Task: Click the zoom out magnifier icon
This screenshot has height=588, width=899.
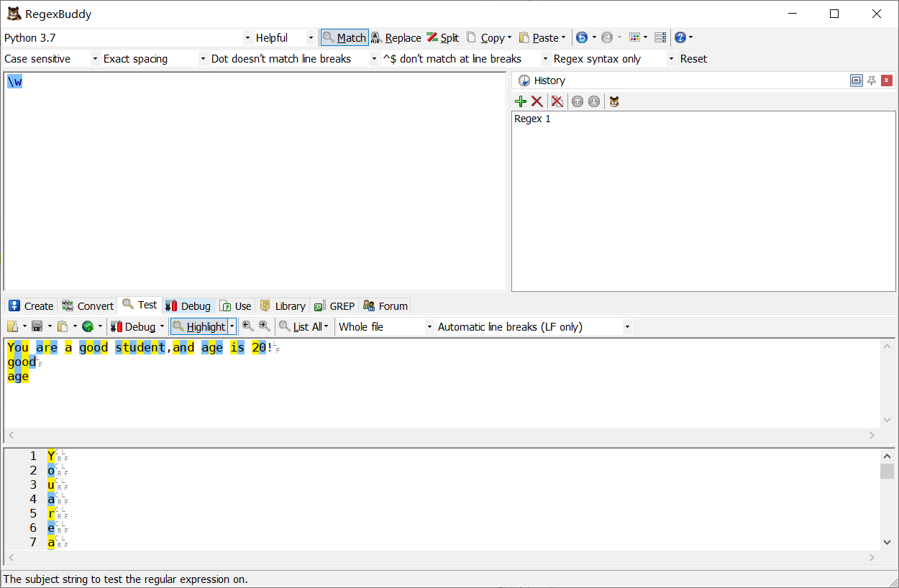Action: (x=248, y=326)
